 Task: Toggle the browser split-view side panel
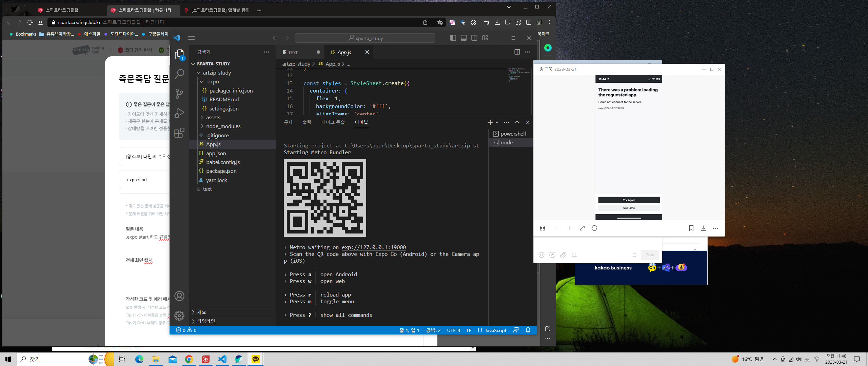(x=529, y=22)
